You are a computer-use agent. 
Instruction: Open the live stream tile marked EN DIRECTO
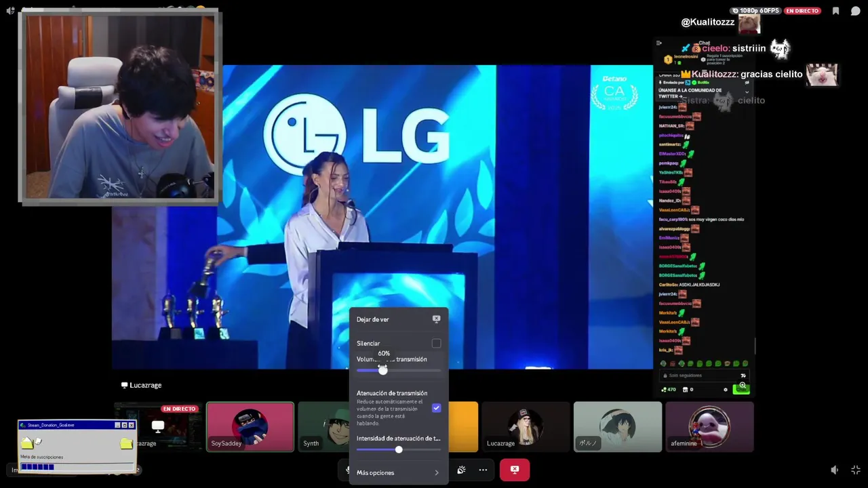(158, 427)
